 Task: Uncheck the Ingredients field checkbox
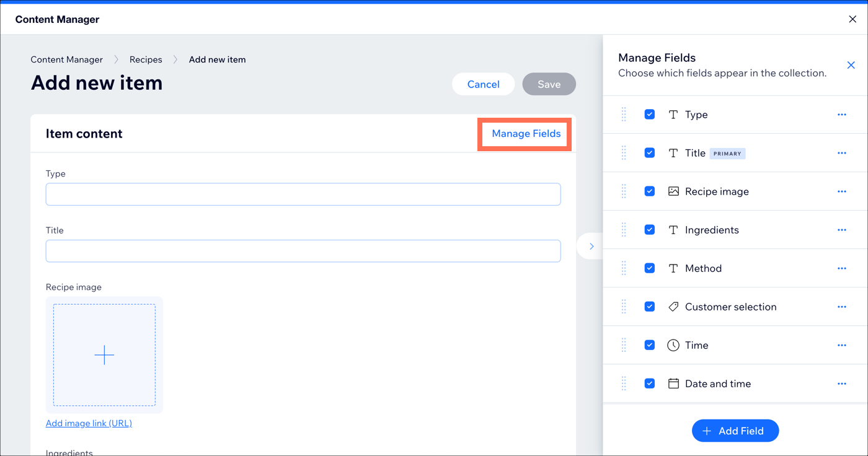(x=650, y=230)
